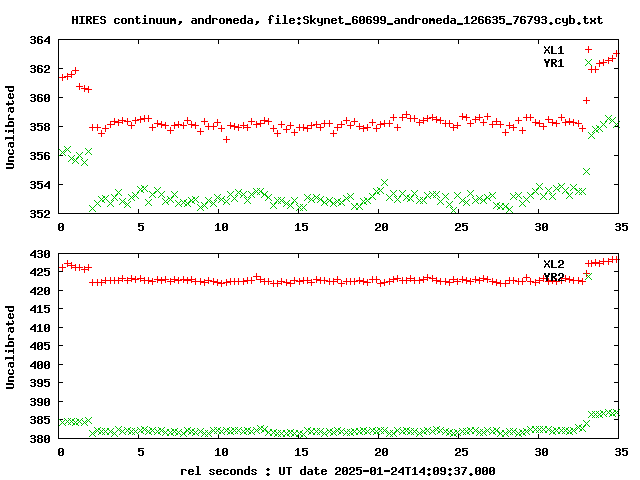
Task: Click the red plus marker beside XL1
Action: (x=588, y=49)
